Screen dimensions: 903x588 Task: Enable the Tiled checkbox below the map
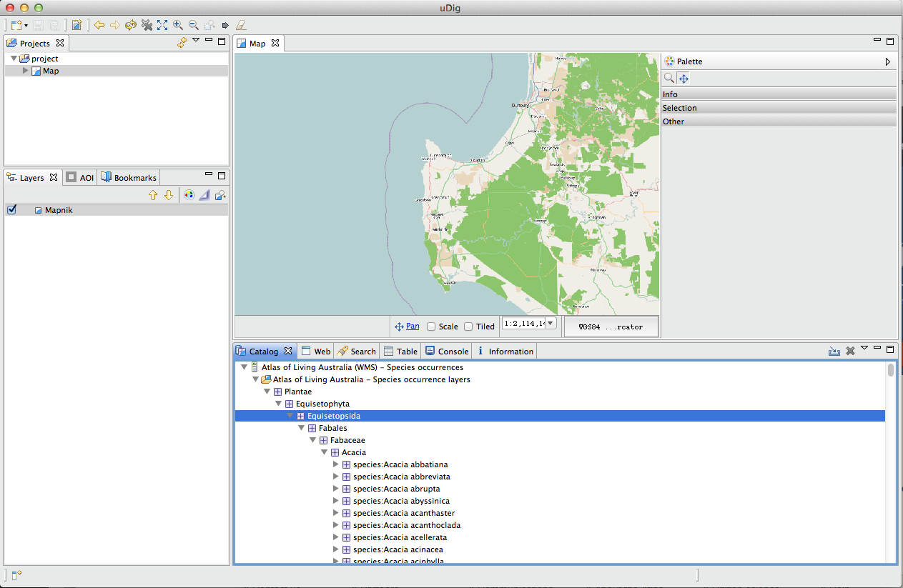point(468,327)
